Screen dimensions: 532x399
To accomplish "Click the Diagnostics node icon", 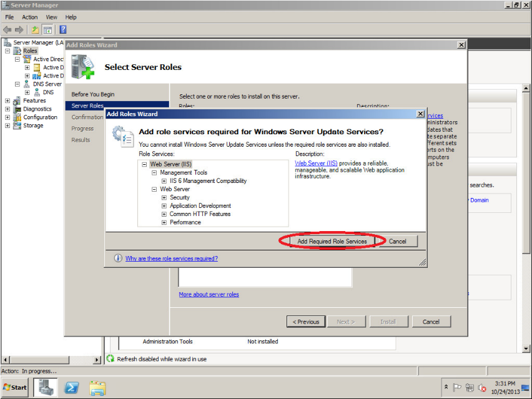I will [17, 109].
